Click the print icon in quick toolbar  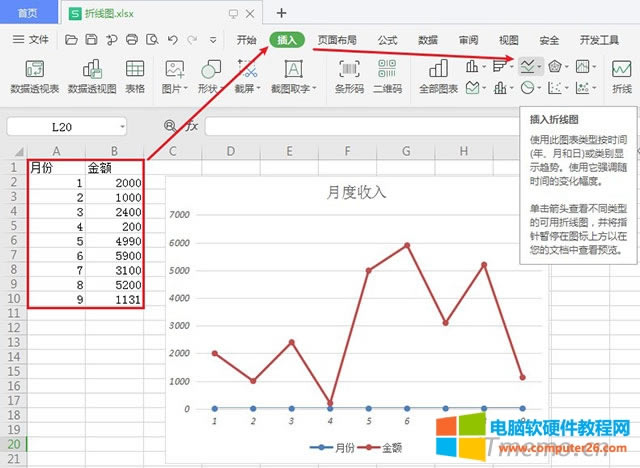coord(132,40)
